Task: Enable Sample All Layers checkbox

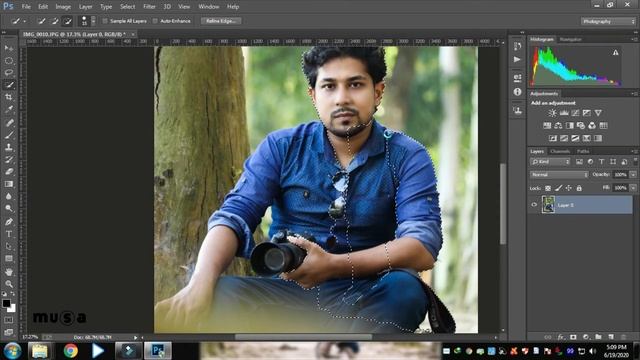Action: click(105, 21)
